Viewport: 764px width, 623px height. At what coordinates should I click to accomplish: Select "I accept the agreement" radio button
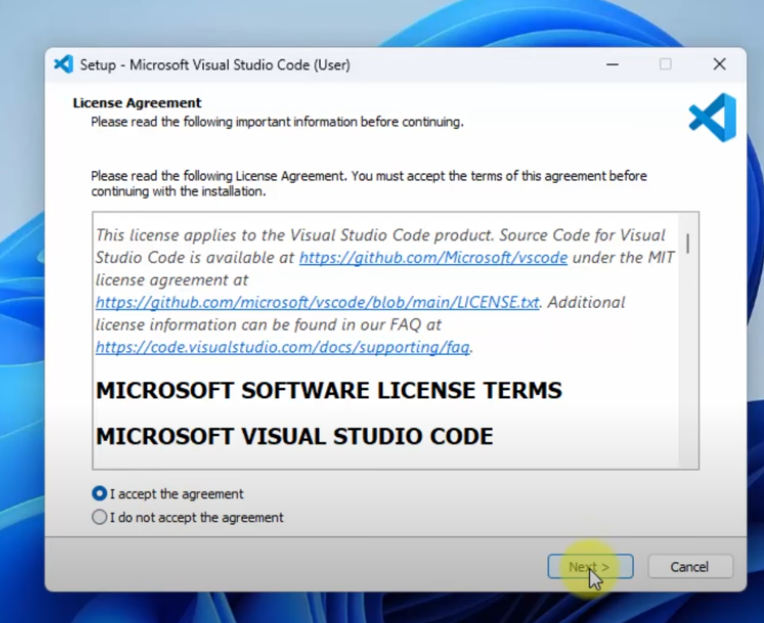99,494
